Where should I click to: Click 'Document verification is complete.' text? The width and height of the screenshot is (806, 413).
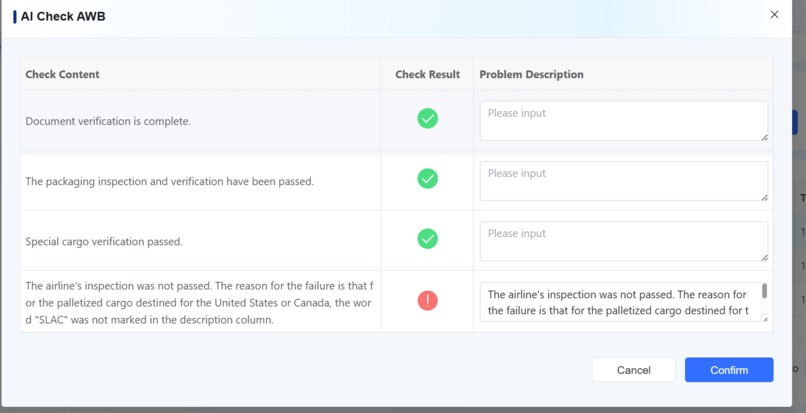pyautogui.click(x=108, y=121)
